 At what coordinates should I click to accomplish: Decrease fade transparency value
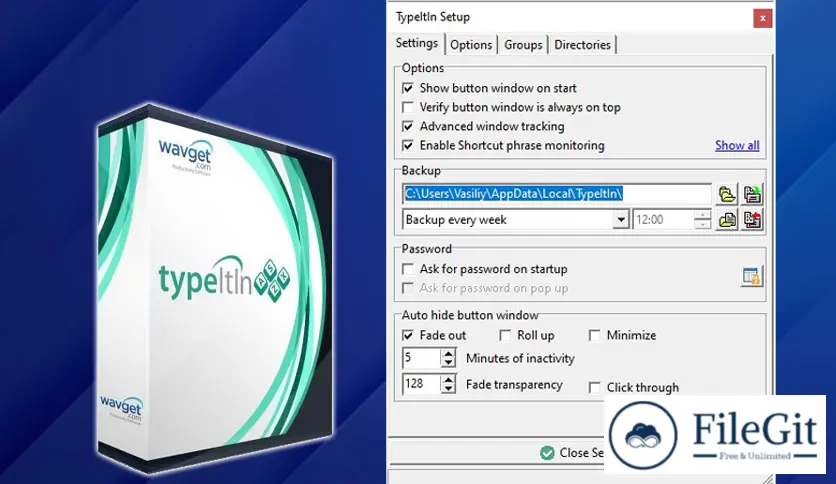(448, 389)
